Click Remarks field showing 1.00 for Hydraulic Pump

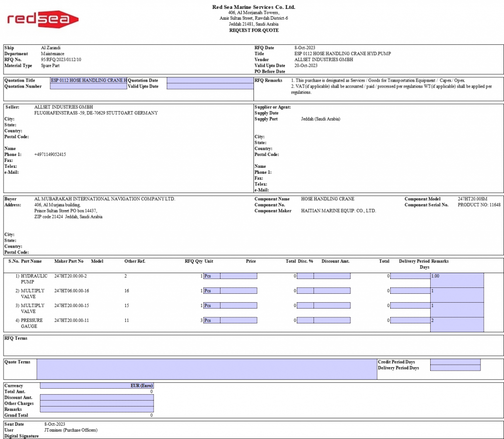pyautogui.click(x=457, y=280)
